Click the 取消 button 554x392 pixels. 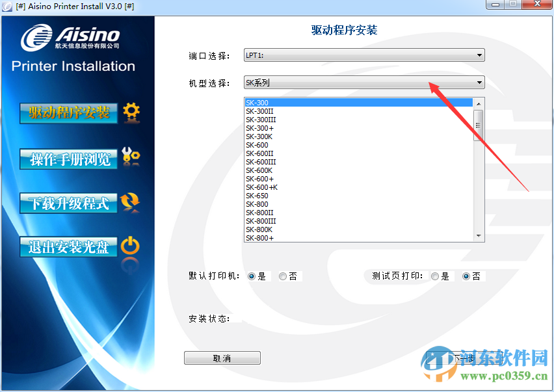click(x=222, y=357)
